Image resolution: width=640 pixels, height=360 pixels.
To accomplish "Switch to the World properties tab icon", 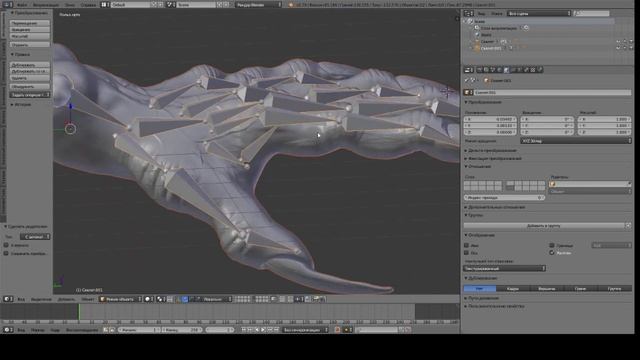I will 500,70.
